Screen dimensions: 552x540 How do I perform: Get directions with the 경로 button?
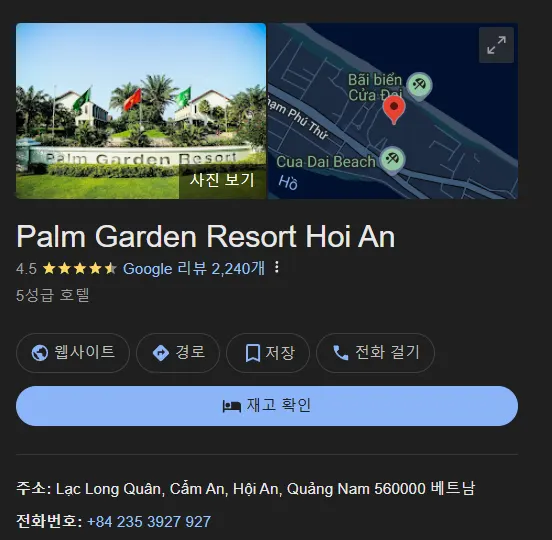coord(178,353)
